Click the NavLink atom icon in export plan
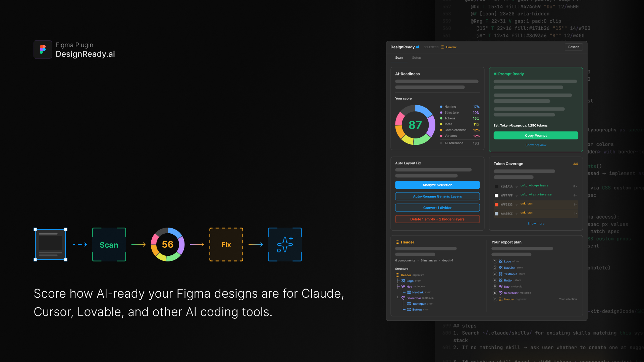644x362 pixels. pyautogui.click(x=500, y=268)
